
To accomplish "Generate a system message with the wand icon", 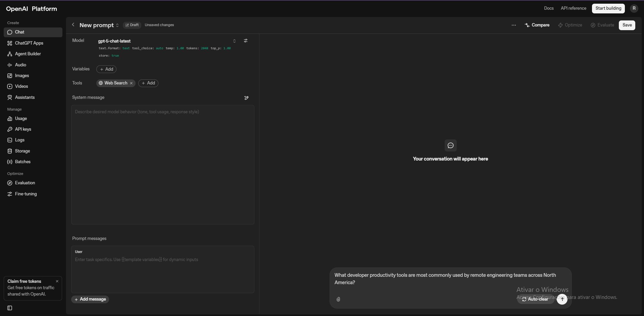I will (x=246, y=98).
